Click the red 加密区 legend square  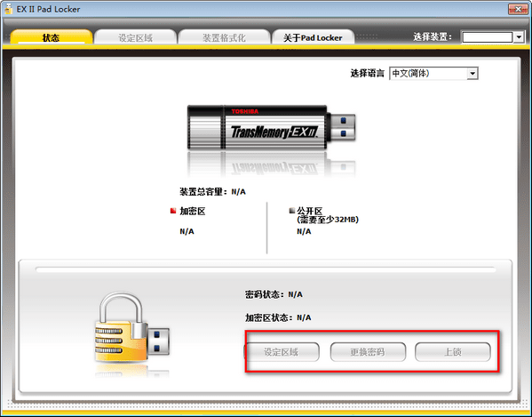point(173,211)
